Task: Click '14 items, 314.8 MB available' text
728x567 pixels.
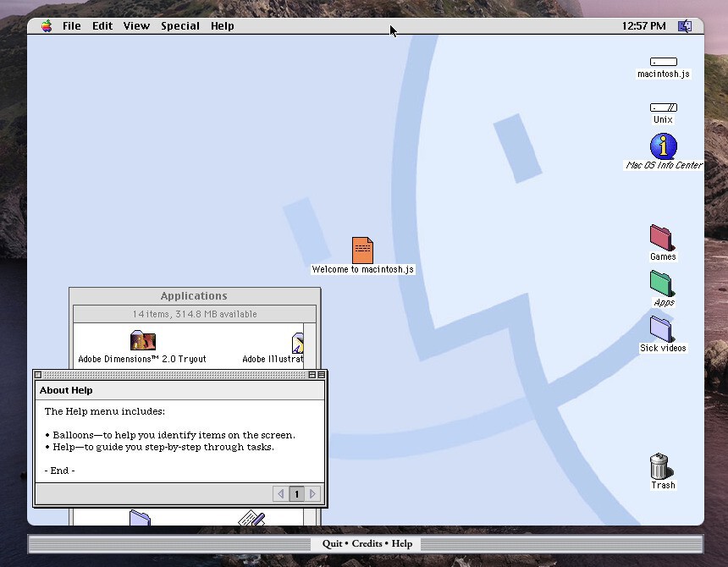Action: (x=195, y=314)
